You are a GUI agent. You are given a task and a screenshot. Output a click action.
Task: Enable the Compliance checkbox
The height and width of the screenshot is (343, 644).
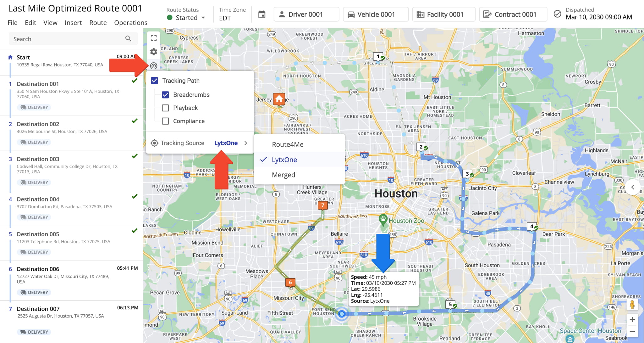pos(165,121)
